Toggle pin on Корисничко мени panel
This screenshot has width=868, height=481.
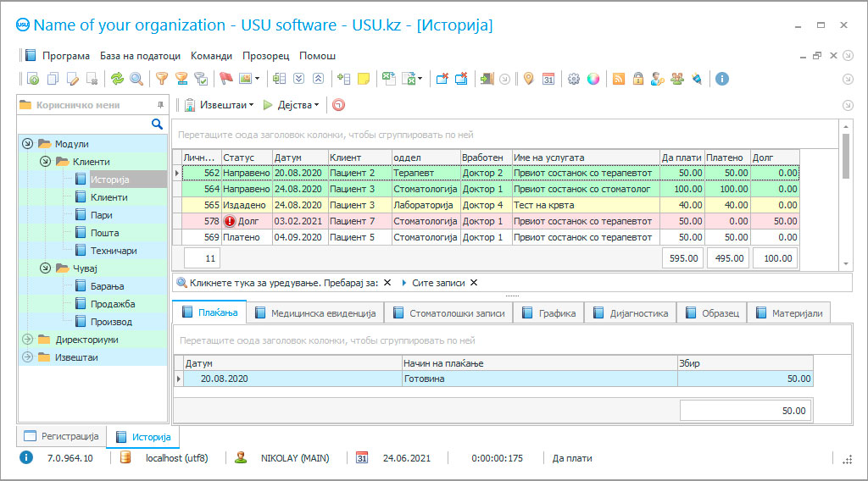tap(160, 105)
